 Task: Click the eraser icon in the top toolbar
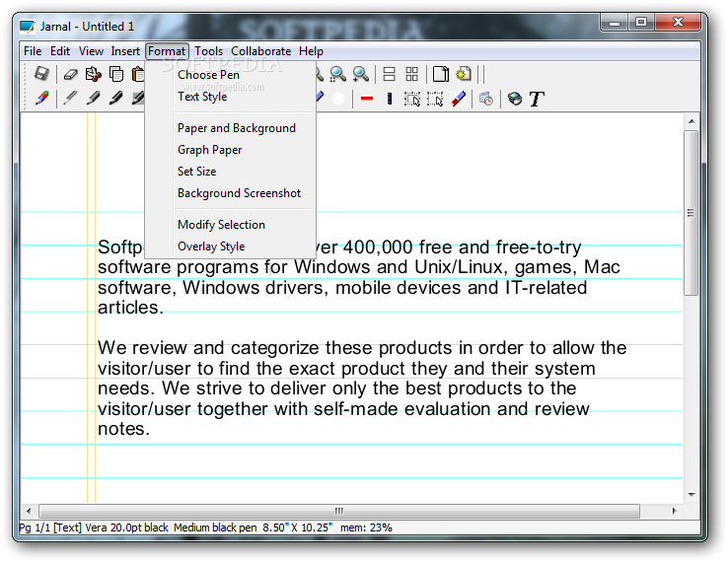tap(71, 74)
